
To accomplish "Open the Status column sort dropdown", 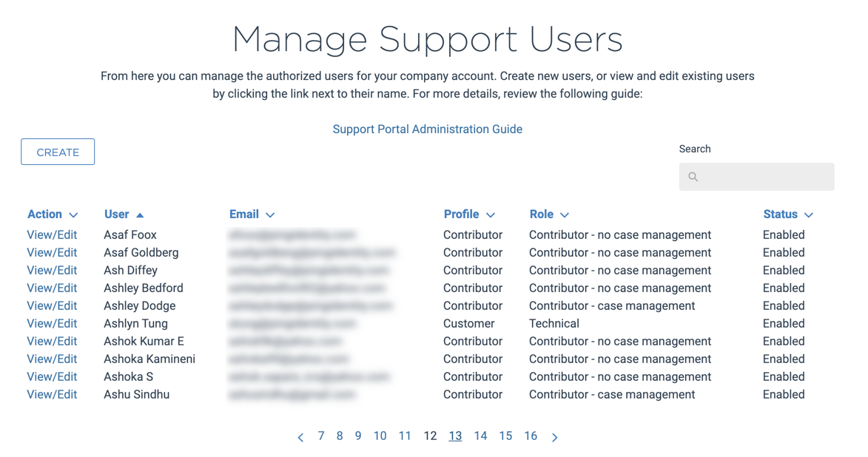I will 808,214.
